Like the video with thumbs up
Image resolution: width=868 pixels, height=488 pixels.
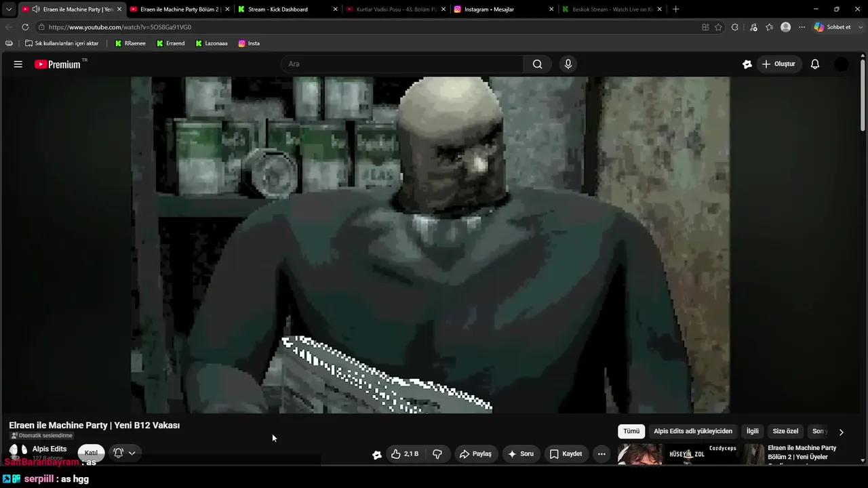click(404, 454)
